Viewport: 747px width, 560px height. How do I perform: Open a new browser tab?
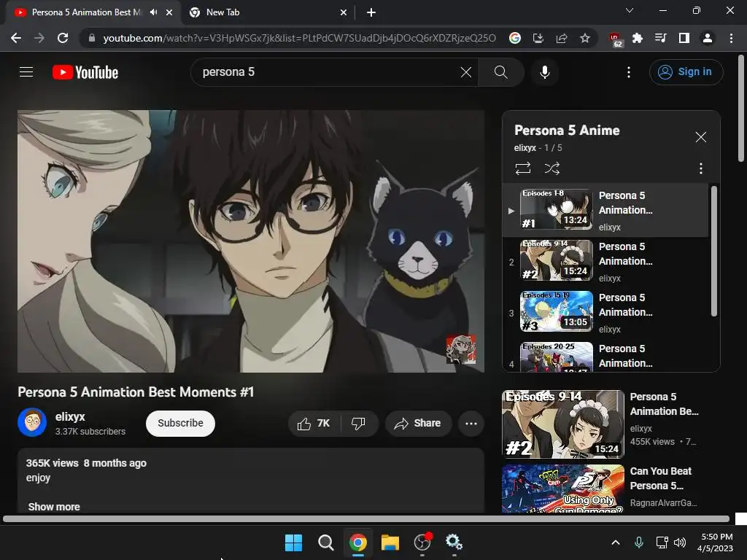click(371, 12)
